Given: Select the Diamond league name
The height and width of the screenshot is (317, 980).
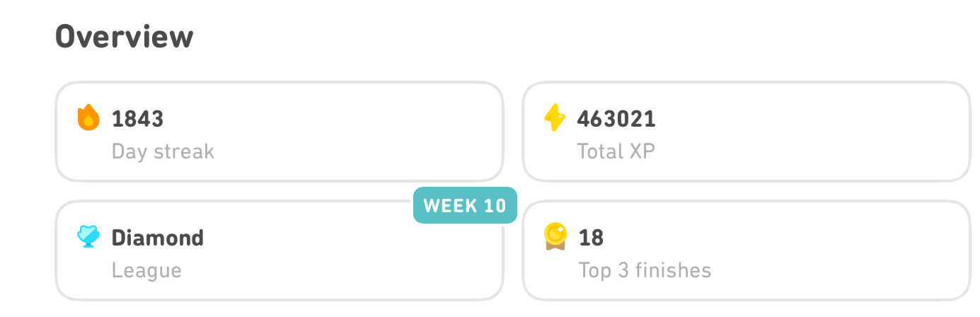Looking at the screenshot, I should [158, 238].
